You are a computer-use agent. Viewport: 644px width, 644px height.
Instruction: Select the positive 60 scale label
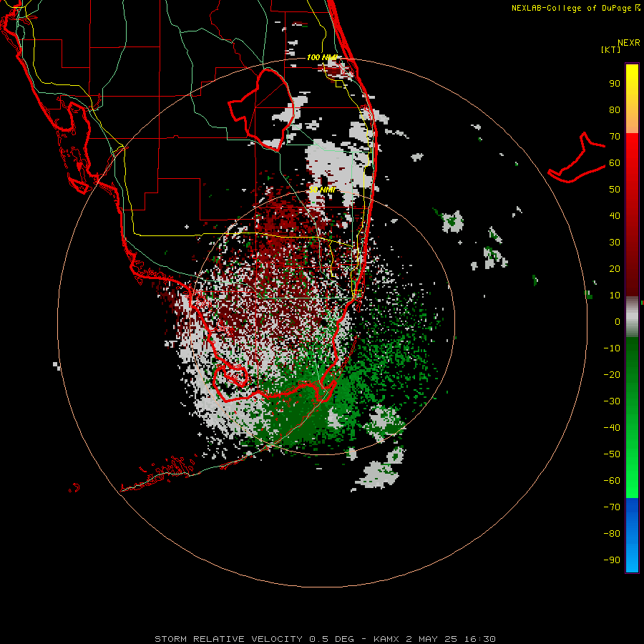615,163
